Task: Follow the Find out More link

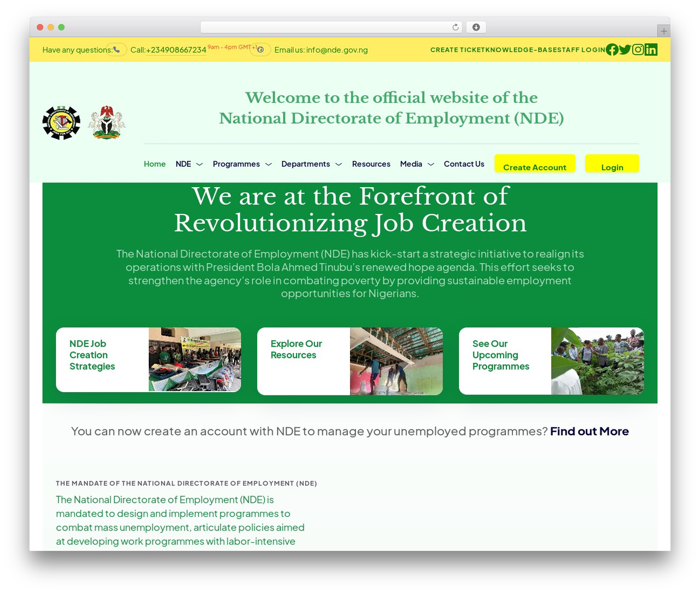Action: pyautogui.click(x=590, y=431)
